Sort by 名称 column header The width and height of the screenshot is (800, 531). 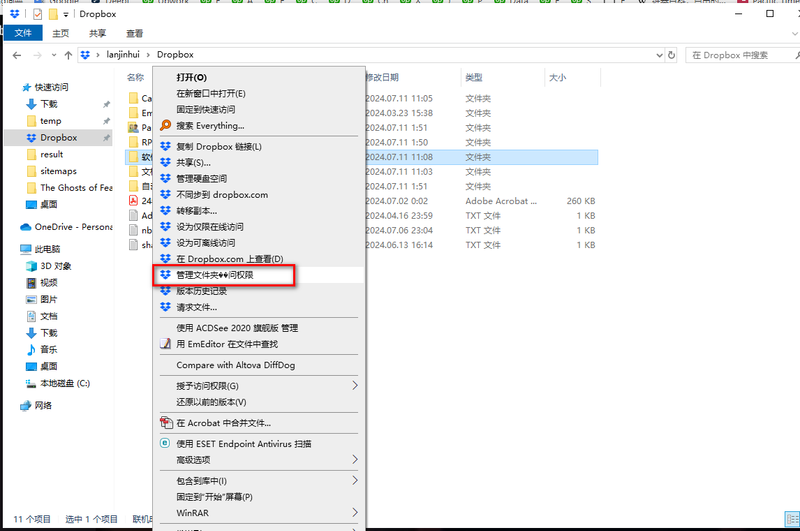pos(138,78)
